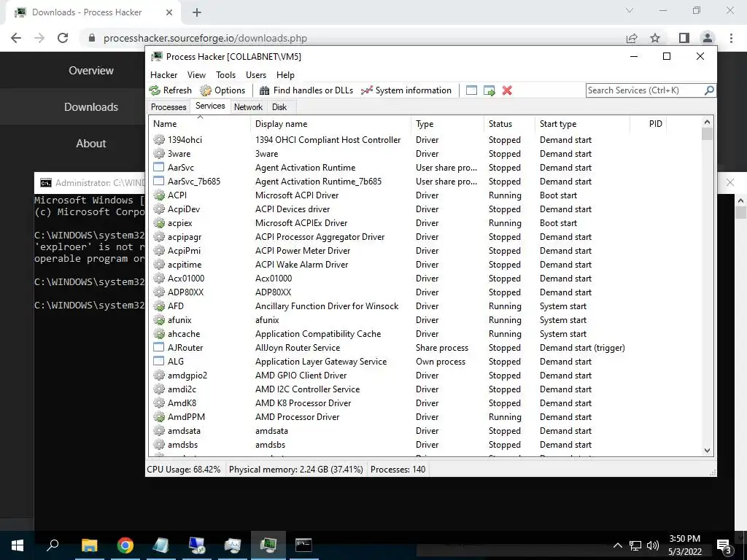Viewport: 747px width, 560px height.
Task: Open the View menu
Action: [x=196, y=75]
